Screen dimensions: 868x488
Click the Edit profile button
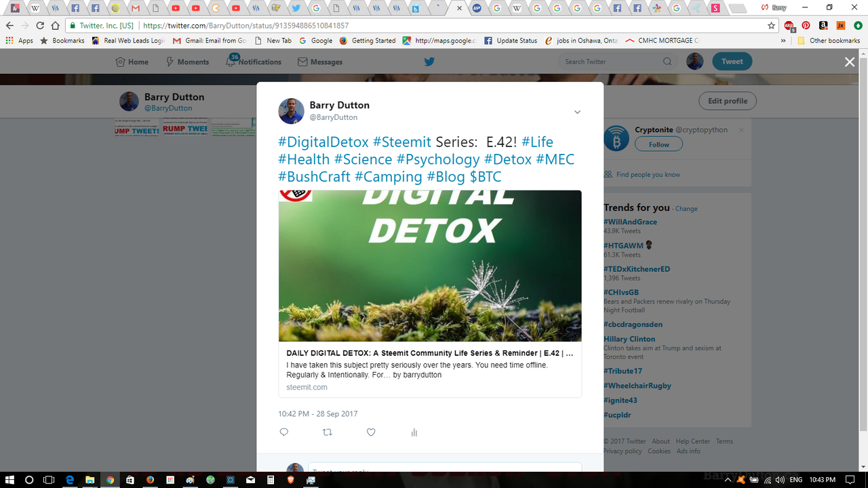728,101
